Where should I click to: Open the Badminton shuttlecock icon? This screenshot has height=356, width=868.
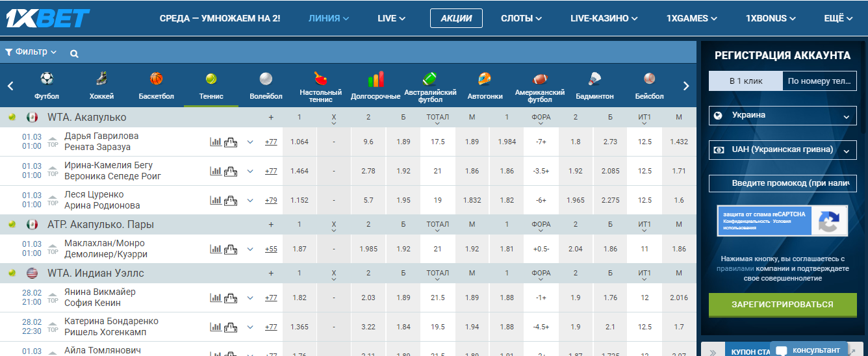coord(594,79)
